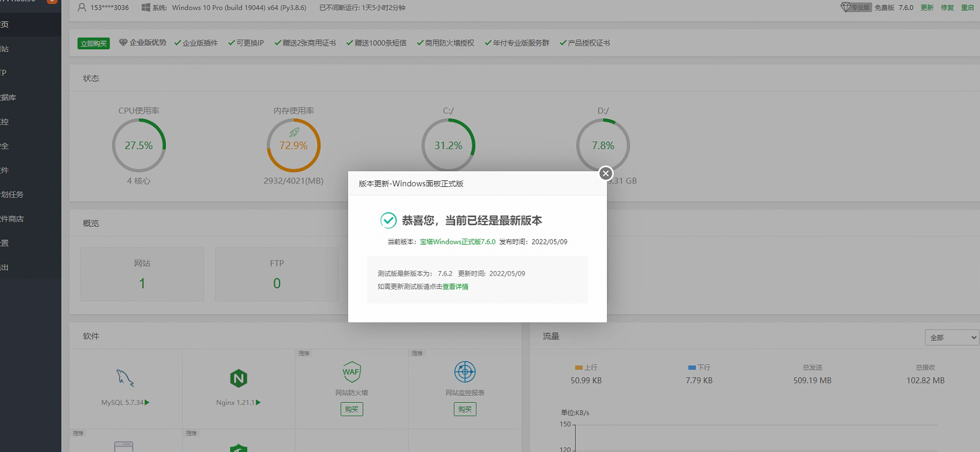
Task: Open the FTP item in the sidebar
Action: point(31,73)
